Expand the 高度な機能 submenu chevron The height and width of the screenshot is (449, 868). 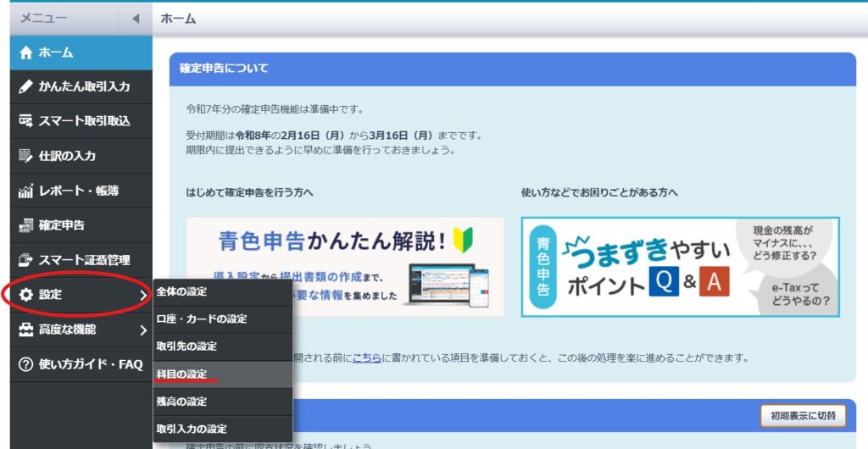[x=142, y=330]
